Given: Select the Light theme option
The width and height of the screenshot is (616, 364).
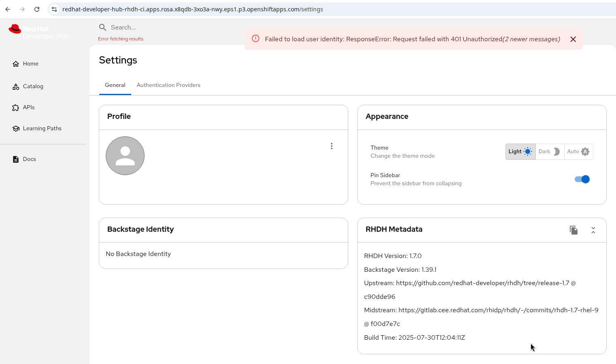Looking at the screenshot, I should point(520,152).
